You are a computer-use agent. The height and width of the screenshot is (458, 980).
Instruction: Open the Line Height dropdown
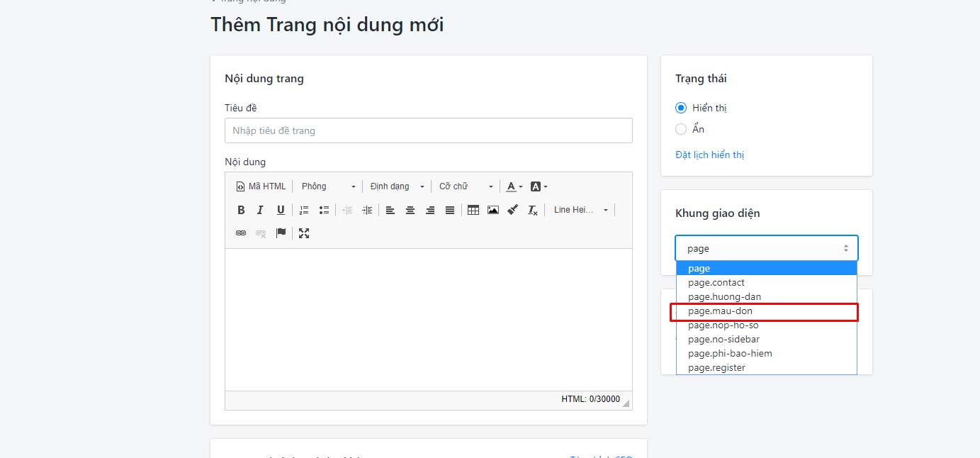tap(581, 210)
